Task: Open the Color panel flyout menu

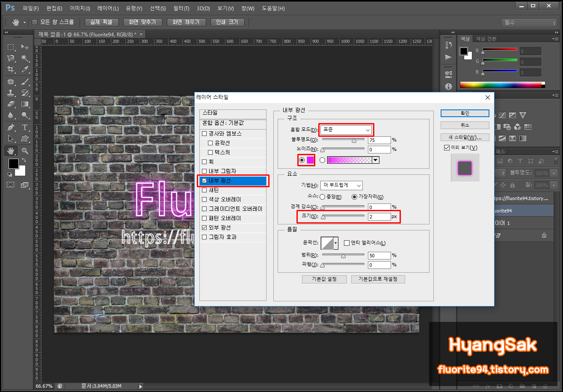Action: pos(555,38)
